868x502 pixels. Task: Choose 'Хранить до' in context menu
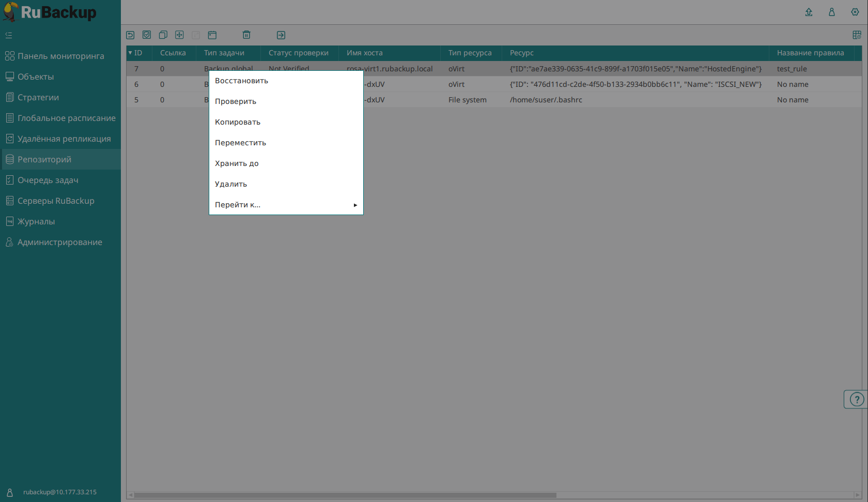pyautogui.click(x=237, y=163)
